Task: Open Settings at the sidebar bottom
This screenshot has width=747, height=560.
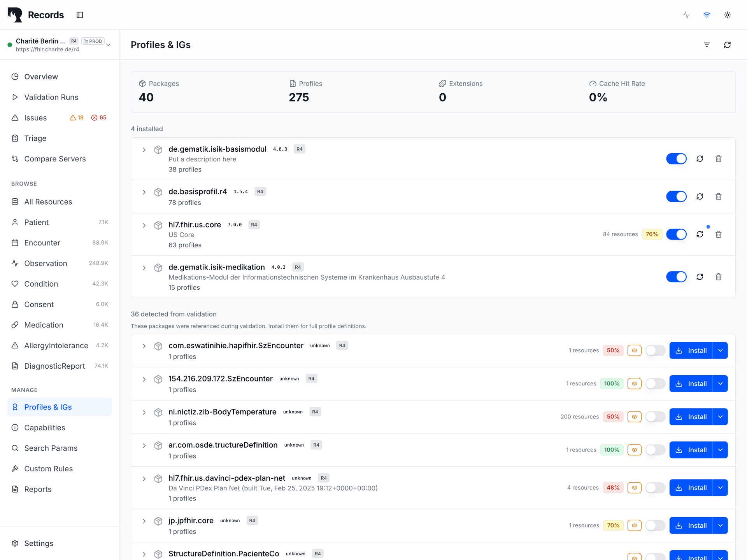Action: [x=60, y=543]
